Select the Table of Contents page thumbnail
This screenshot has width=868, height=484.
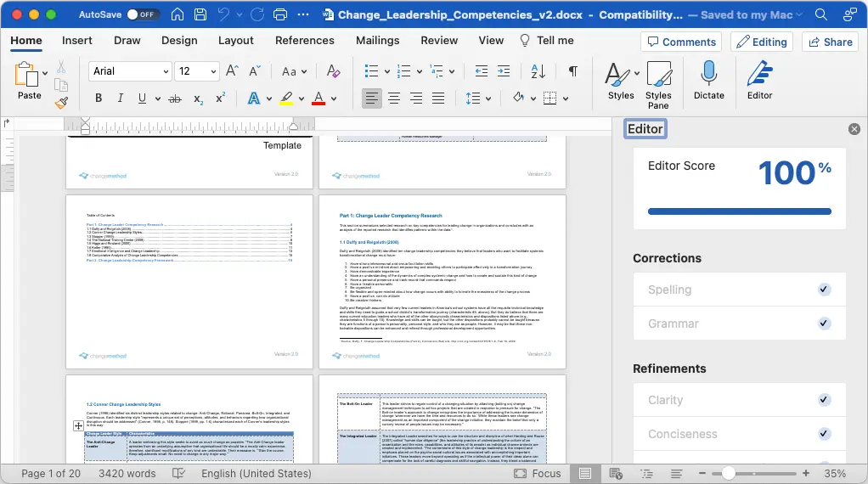189,282
